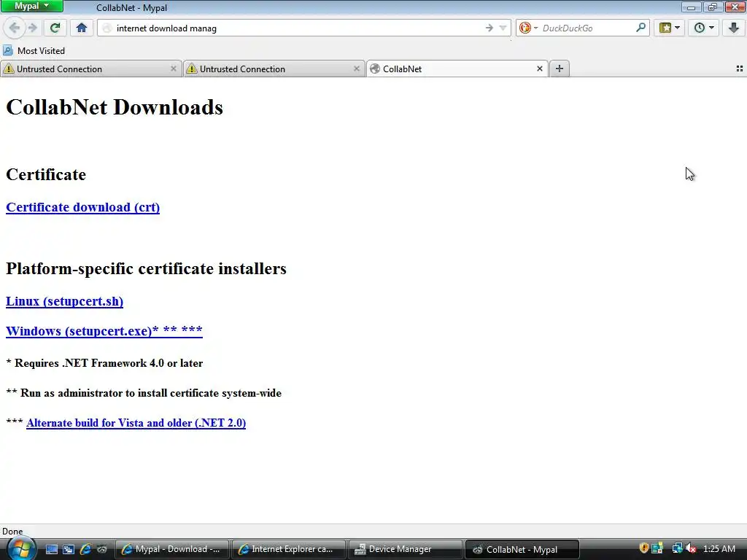747x560 pixels.
Task: Close the second Untrusted Connection tab
Action: (356, 69)
